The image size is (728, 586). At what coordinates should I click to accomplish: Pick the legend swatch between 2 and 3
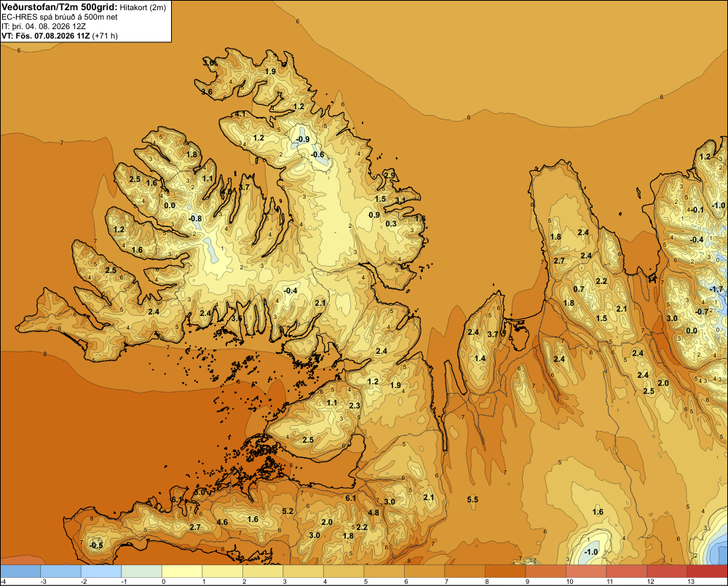click(x=263, y=571)
